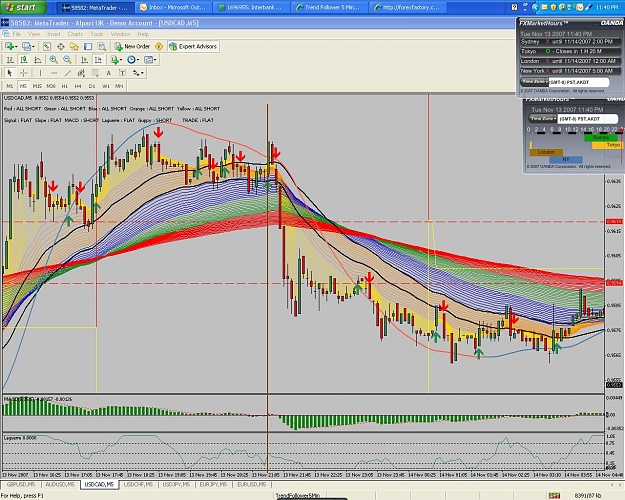Select the Fibonacci retracement tool
Screen dimensions: 625x500
pyautogui.click(x=95, y=73)
